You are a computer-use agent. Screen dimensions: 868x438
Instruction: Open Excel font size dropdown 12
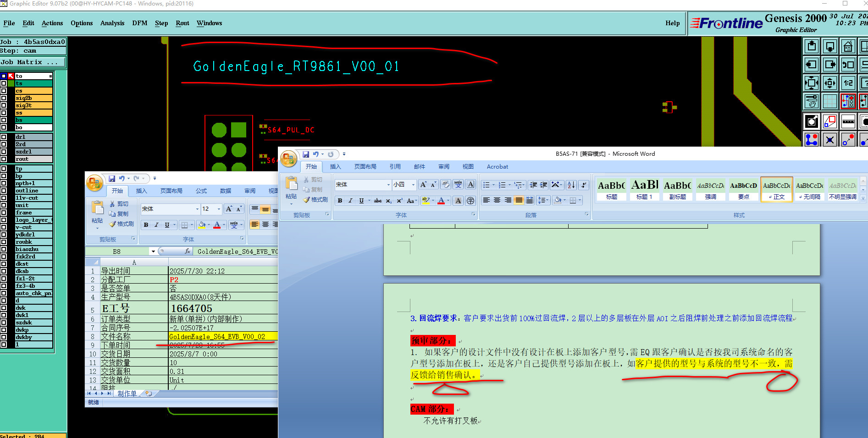coord(219,209)
